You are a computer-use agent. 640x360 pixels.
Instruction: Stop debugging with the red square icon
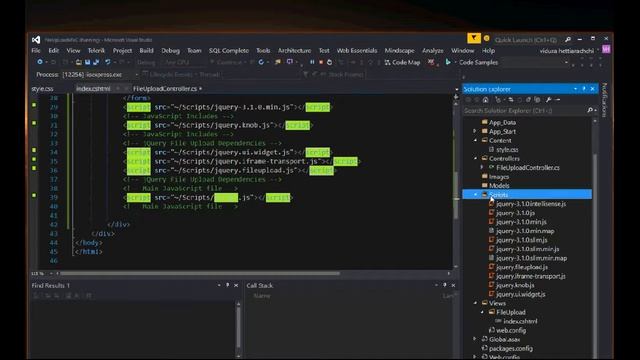coord(321,62)
